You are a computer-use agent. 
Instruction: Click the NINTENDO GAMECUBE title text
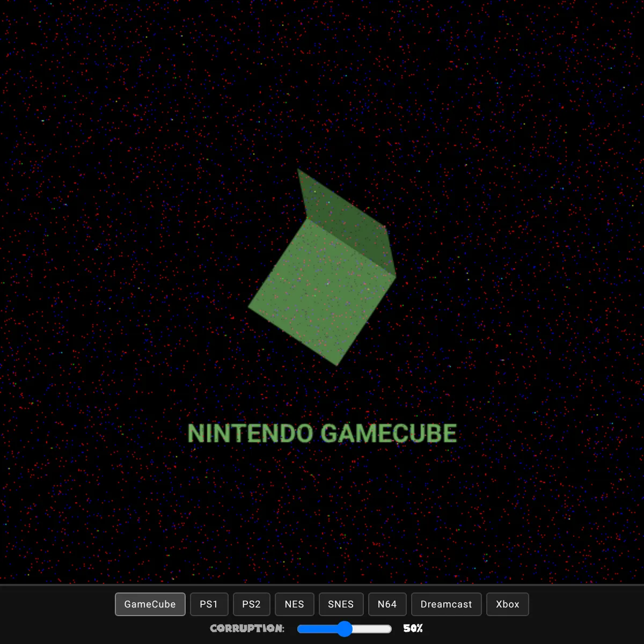tap(322, 434)
